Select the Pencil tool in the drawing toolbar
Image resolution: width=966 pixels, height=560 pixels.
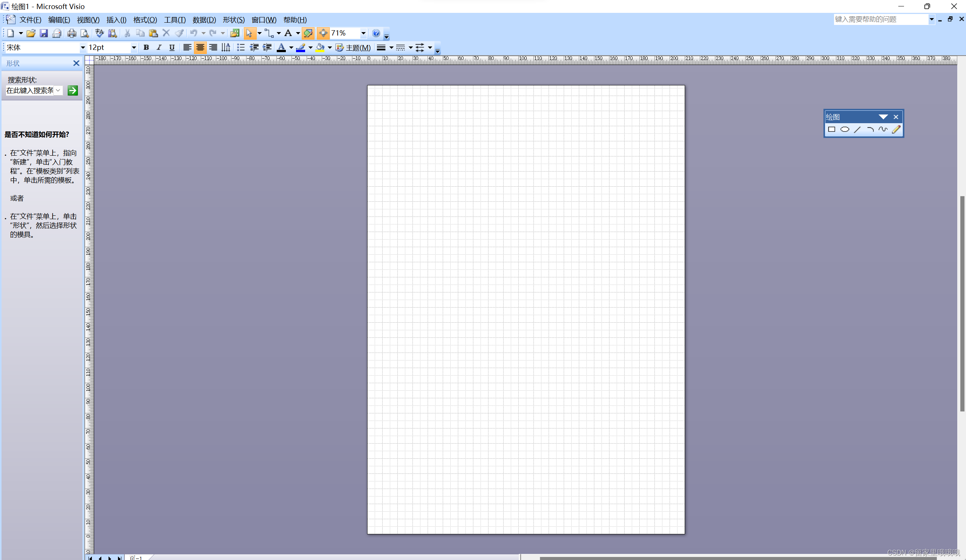(896, 130)
